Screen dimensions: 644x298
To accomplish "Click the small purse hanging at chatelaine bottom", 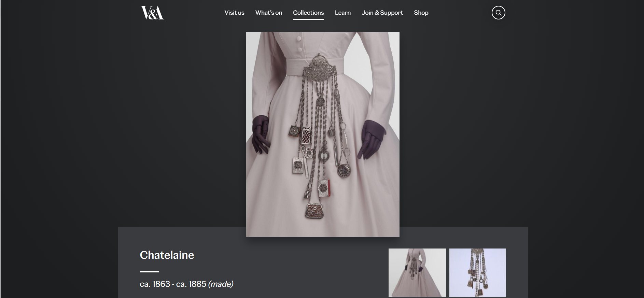I will pyautogui.click(x=314, y=211).
